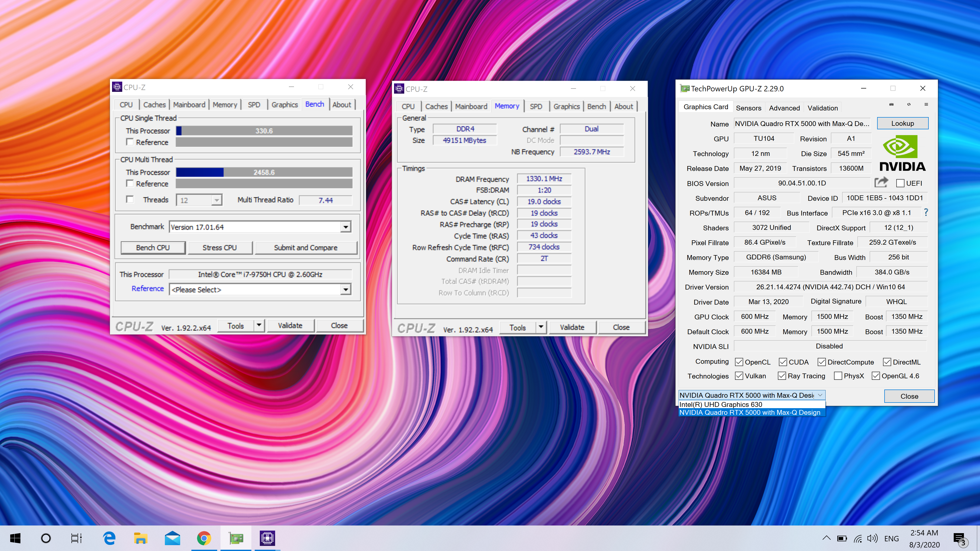Expand the Benchmark version dropdown

(346, 227)
